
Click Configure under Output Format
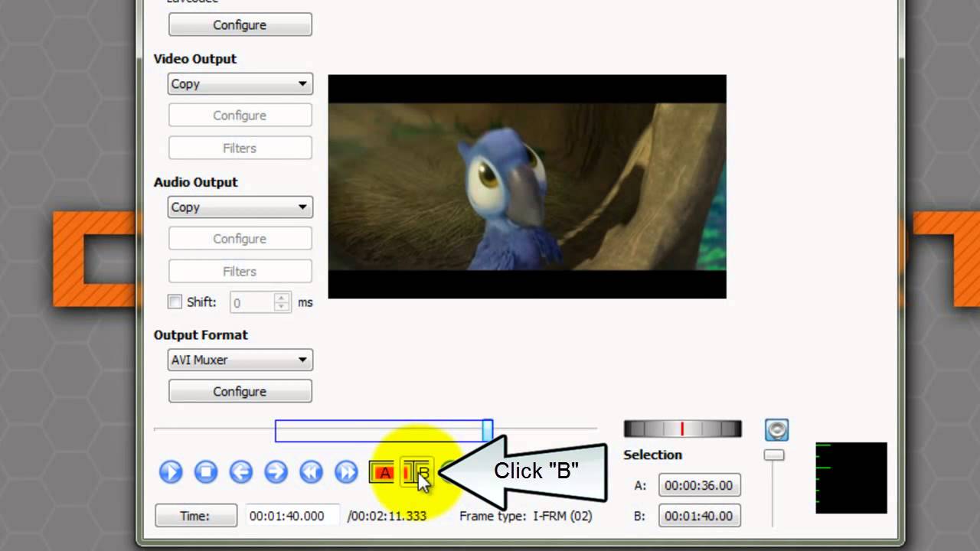click(240, 391)
